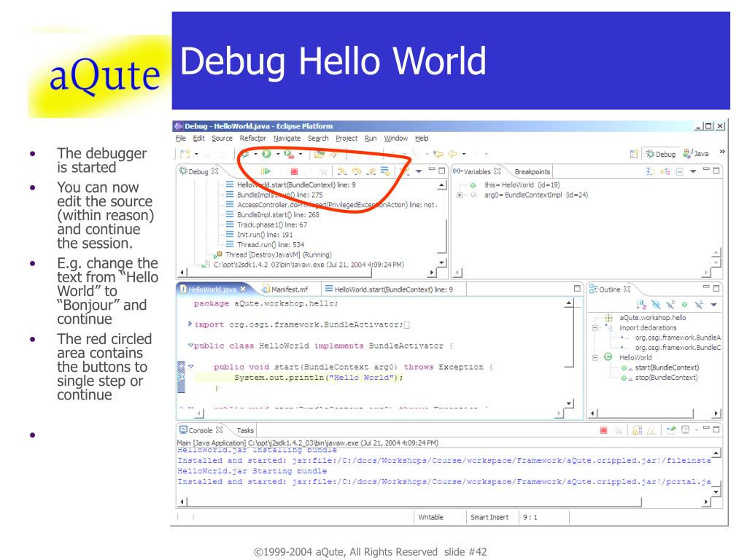This screenshot has height=560, width=747.
Task: Toggle Hide Static Members in Outline toolbar
Action: tap(670, 305)
